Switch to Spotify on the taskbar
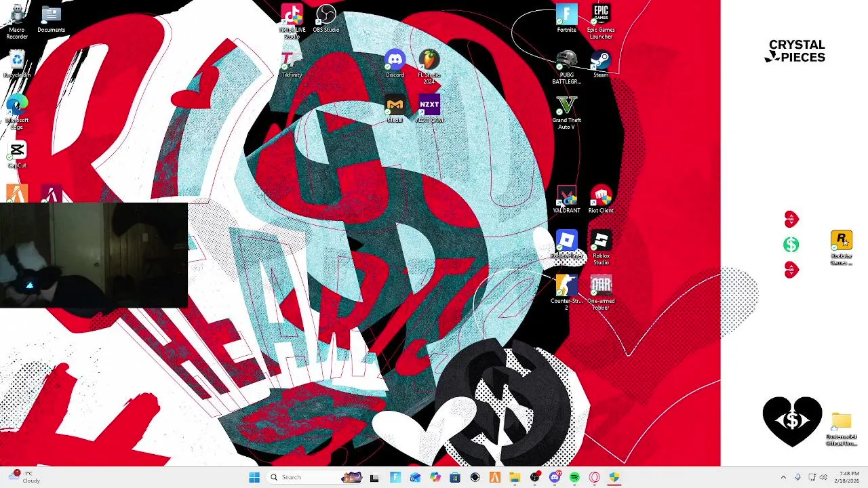This screenshot has height=488, width=868. (x=574, y=477)
